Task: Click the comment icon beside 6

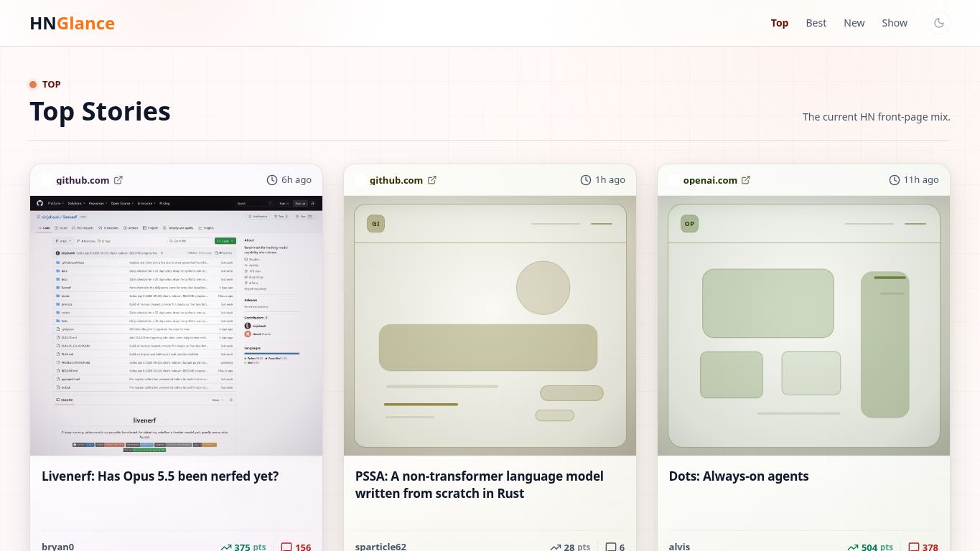Action: tap(611, 547)
